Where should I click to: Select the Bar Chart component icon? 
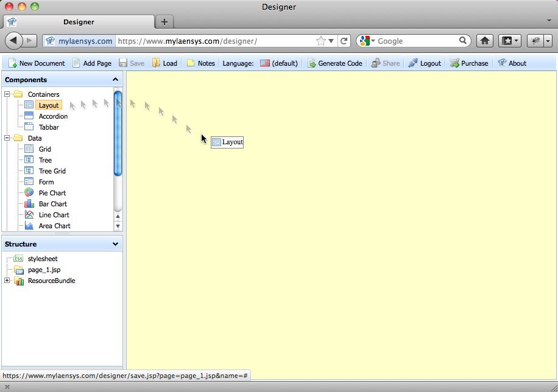29,204
